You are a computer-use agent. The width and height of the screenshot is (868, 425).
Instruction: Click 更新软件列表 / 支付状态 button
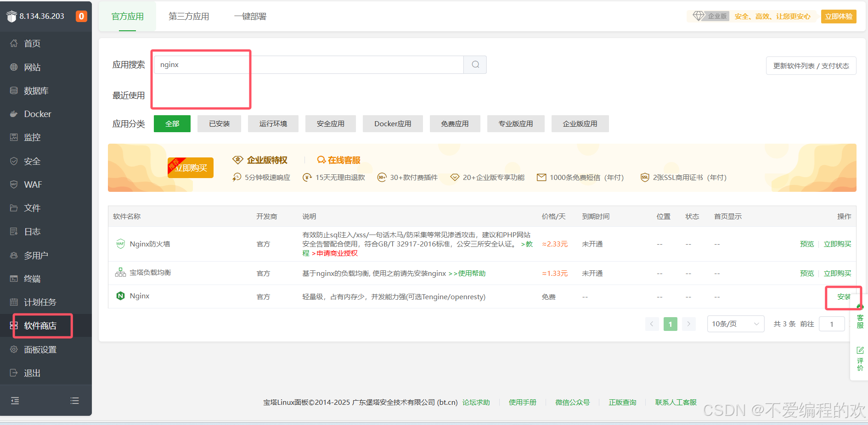[x=811, y=66]
